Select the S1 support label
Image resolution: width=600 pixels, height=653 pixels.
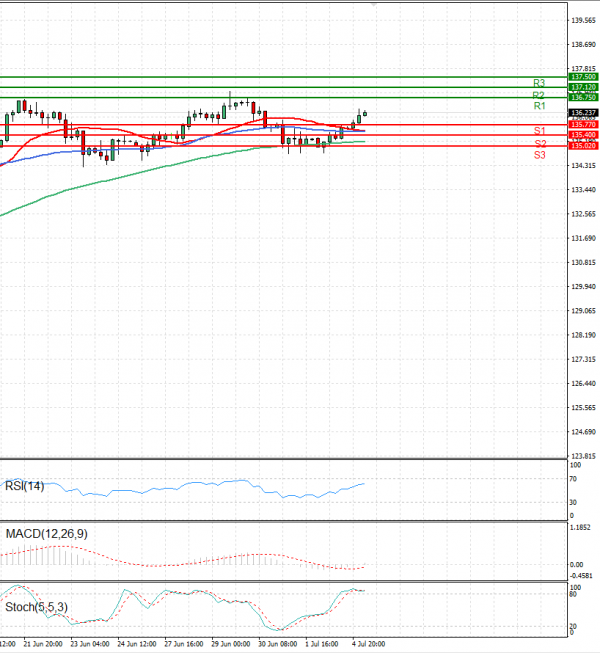coord(538,131)
